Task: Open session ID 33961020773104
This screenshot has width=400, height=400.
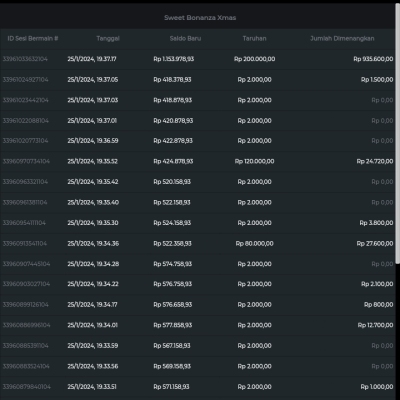Action: (25, 141)
